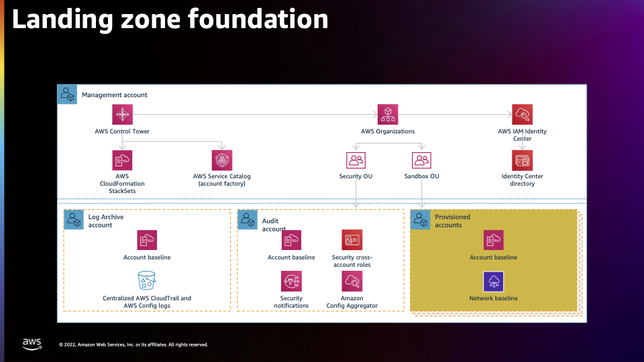Select the Audit account corner icon
This screenshot has width=644, height=362.
(248, 220)
